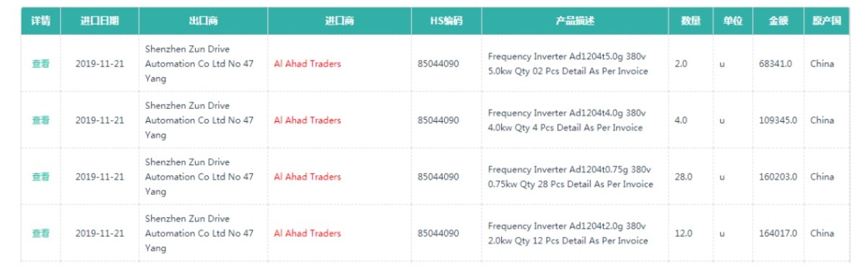Screen dimensions: 868x280
Task: Click the HS编码 column header
Action: click(x=446, y=21)
